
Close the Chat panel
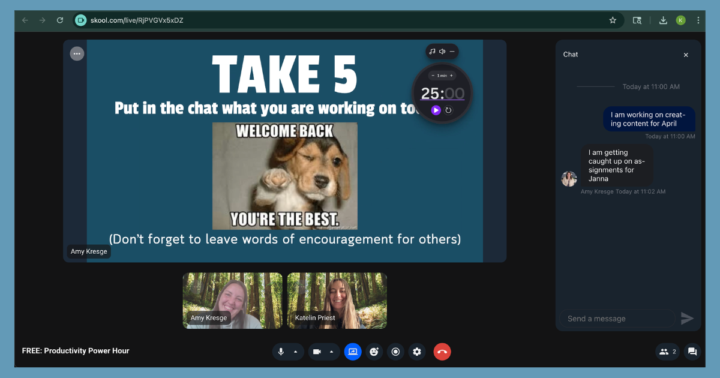pos(686,55)
